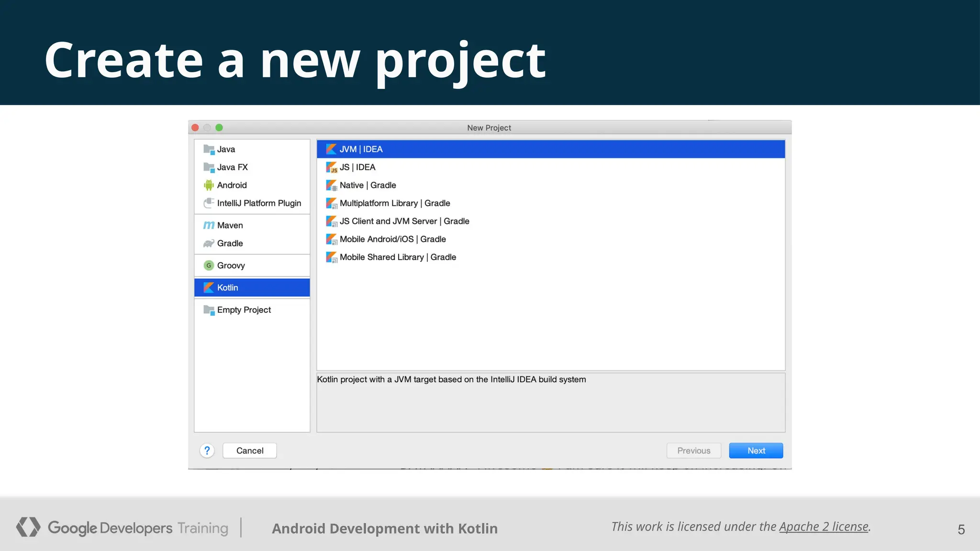Viewport: 980px width, 551px height.
Task: Click the Google Developers logo icon
Action: pyautogui.click(x=28, y=527)
